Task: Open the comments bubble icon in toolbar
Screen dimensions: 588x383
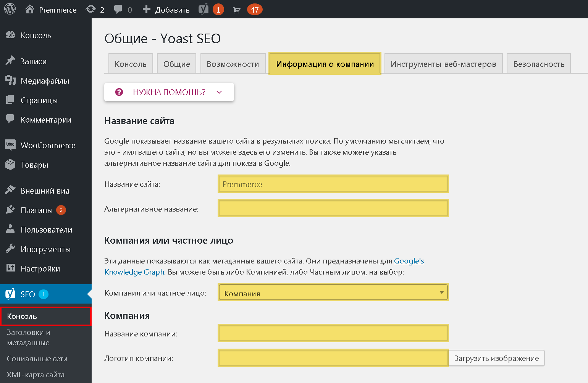Action: point(118,10)
